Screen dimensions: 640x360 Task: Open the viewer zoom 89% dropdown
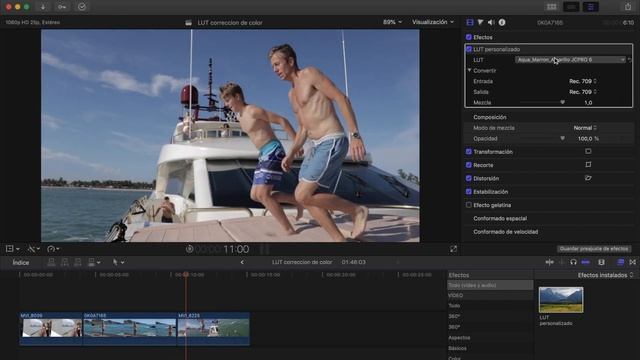[392, 22]
